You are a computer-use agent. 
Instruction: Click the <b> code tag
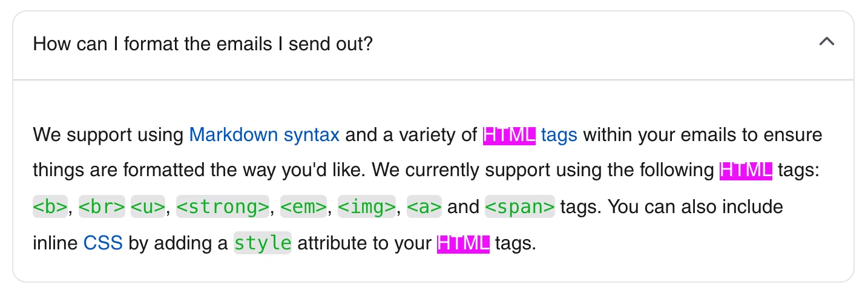pos(50,207)
